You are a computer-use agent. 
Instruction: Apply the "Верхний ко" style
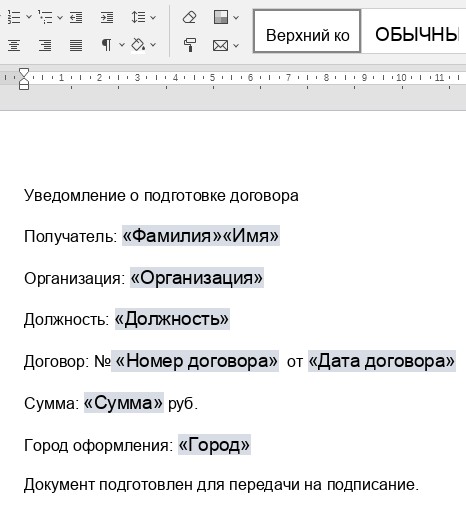click(307, 31)
